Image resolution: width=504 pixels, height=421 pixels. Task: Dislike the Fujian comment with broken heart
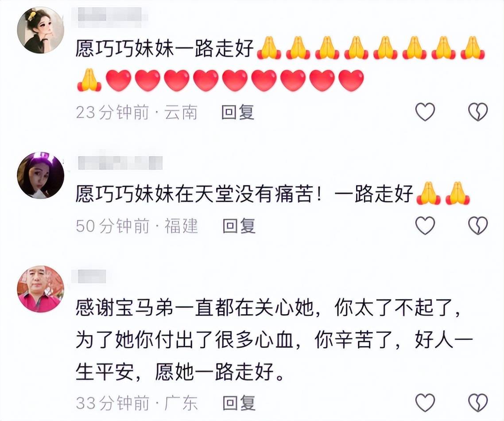tap(478, 225)
